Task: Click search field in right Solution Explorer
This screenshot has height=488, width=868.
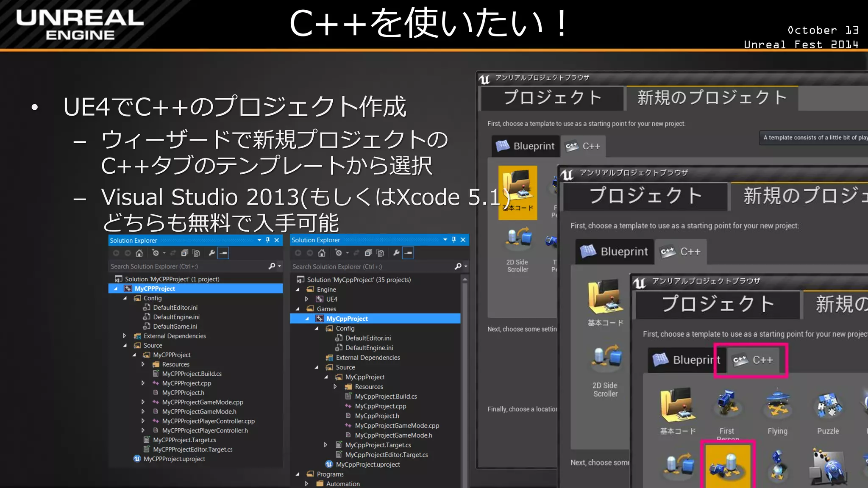Action: tap(372, 266)
